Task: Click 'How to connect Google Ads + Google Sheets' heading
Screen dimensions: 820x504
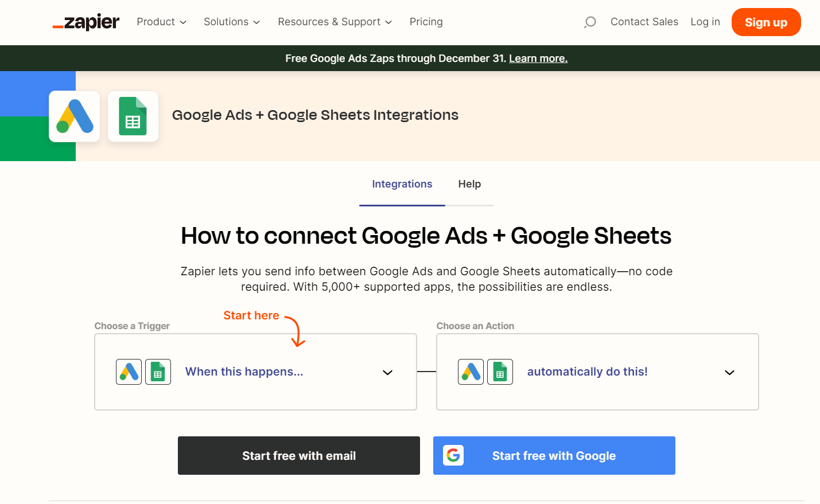Action: (x=426, y=236)
